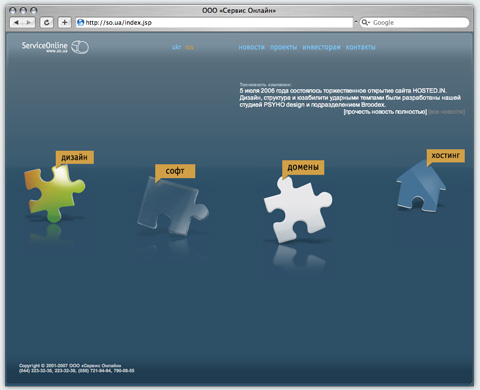Focus the Google search field

coord(414,22)
